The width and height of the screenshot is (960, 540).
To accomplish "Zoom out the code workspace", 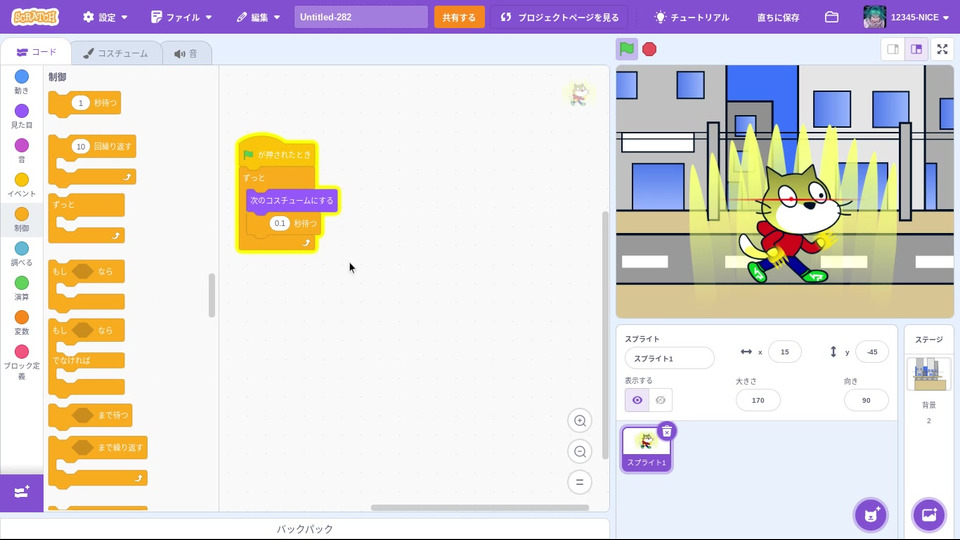I will 579,452.
